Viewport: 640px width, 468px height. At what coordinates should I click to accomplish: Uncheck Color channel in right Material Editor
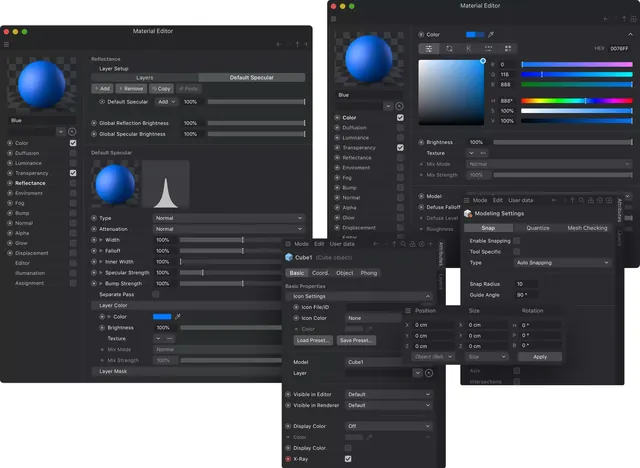[x=400, y=118]
